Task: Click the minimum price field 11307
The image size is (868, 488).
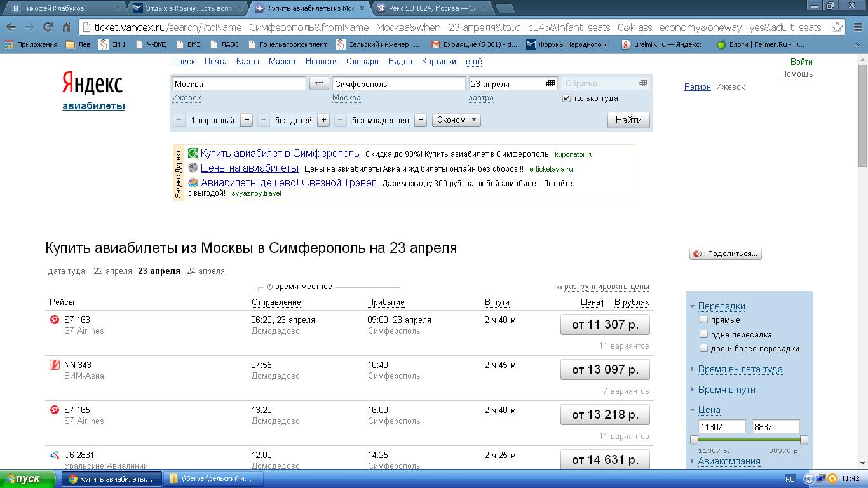Action: 721,427
